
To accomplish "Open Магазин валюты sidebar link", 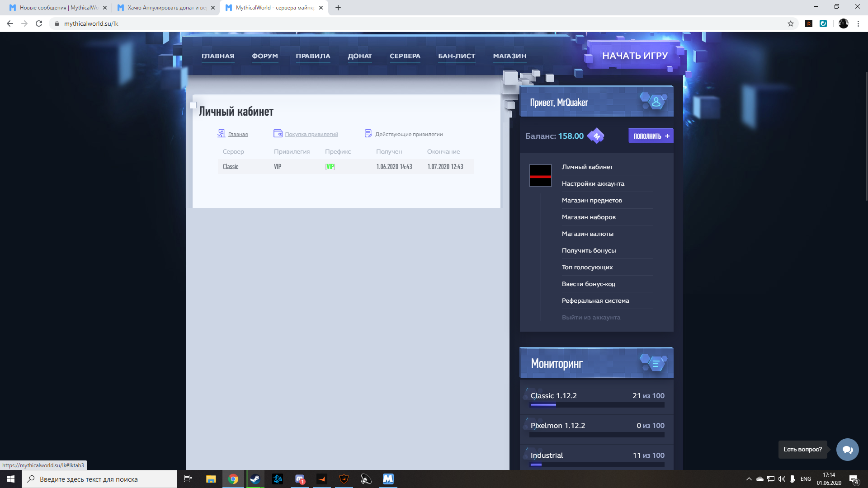I will (588, 234).
